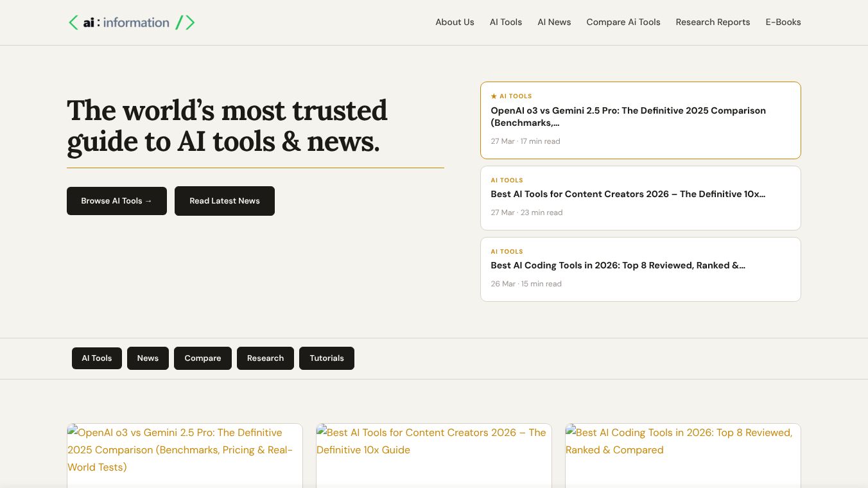Visit the E-Books section

pyautogui.click(x=783, y=22)
